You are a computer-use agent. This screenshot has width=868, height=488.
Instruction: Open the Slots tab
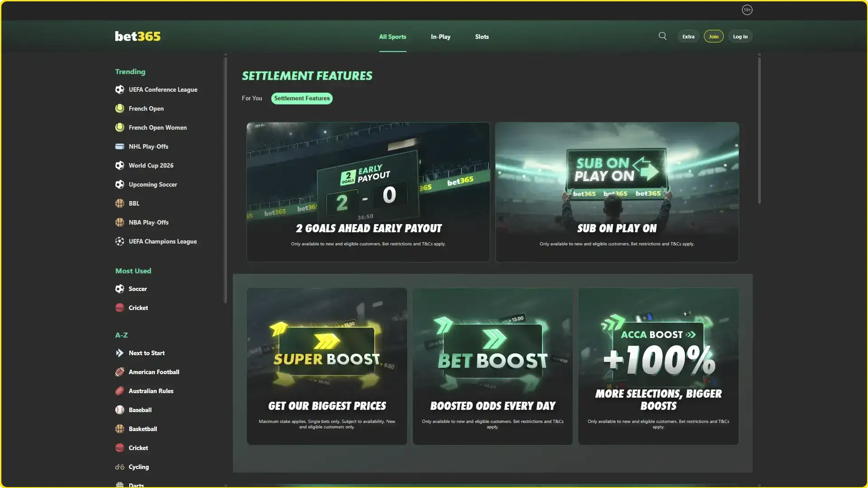click(x=482, y=37)
